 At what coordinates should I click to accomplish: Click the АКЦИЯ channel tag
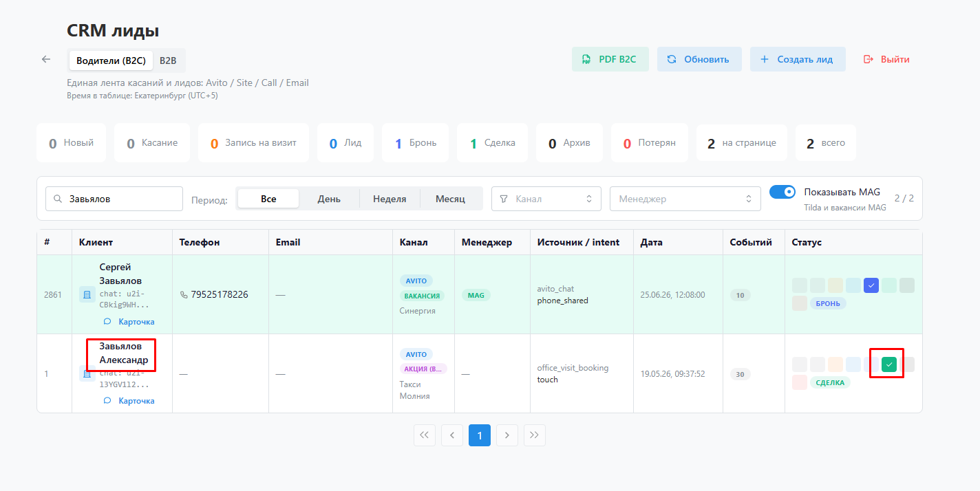click(423, 369)
